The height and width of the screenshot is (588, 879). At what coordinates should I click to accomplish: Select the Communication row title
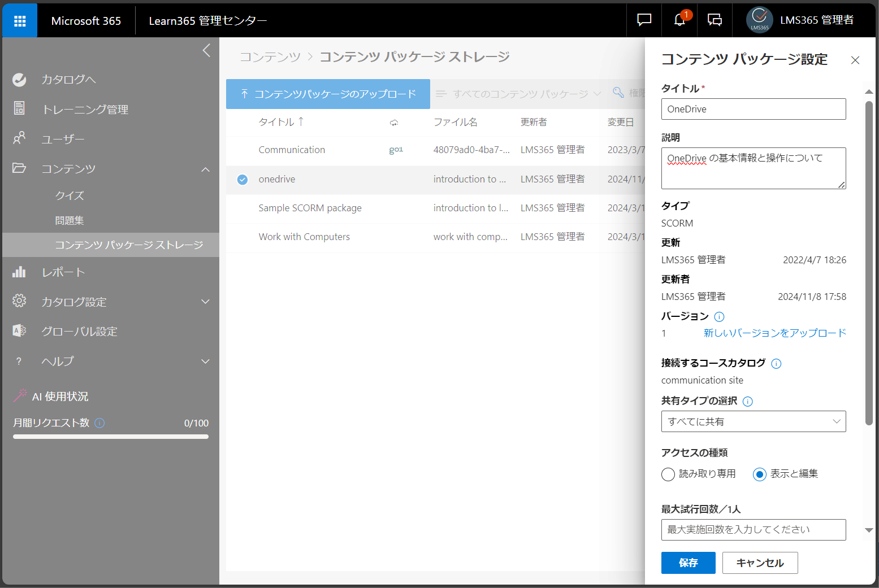292,150
